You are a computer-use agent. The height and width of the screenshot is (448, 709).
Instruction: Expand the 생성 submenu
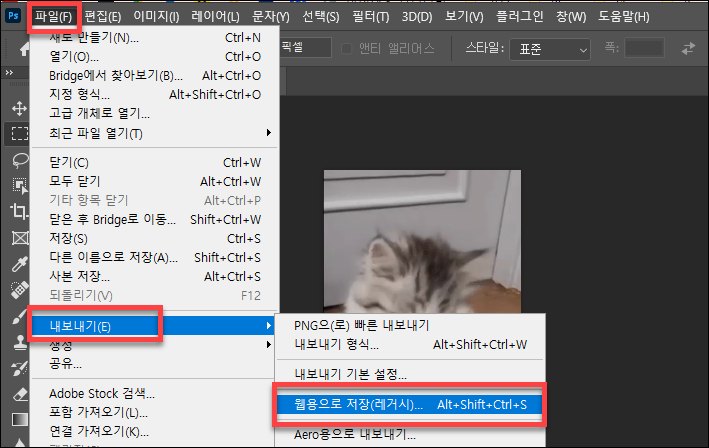[x=155, y=345]
